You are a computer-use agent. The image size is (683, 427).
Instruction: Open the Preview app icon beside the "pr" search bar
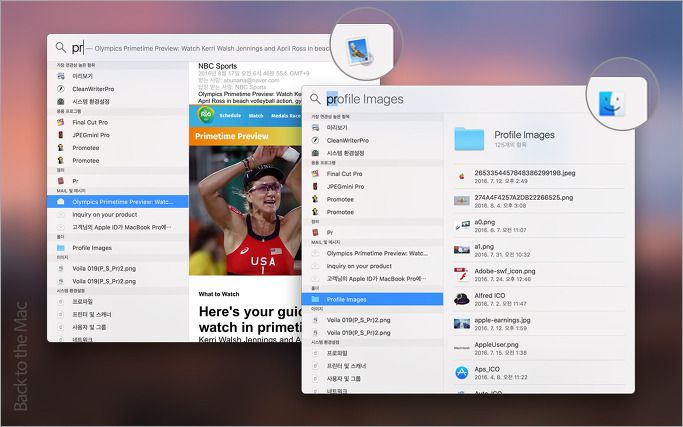358,51
